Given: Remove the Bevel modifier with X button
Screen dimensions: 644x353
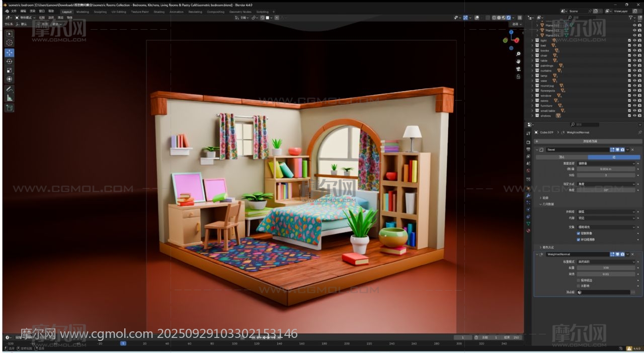Looking at the screenshot, I should click(x=632, y=149).
